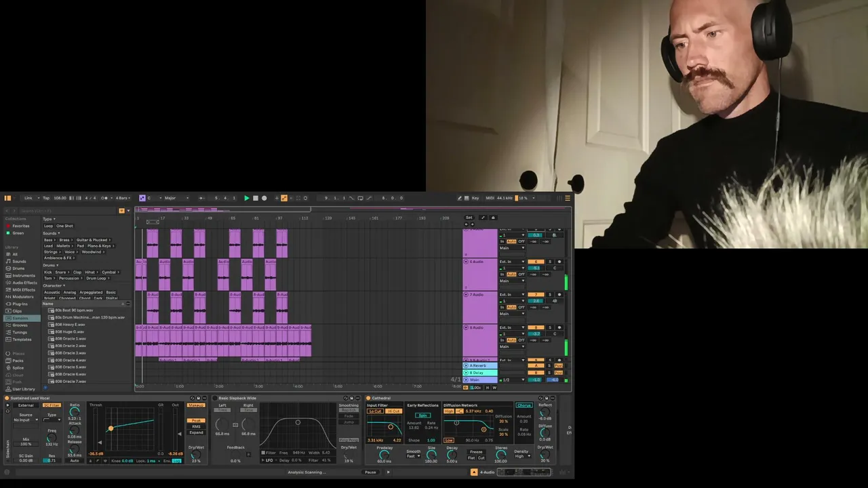The width and height of the screenshot is (868, 488).
Task: Adjust the Ratio knob on the compressor
Action: (75, 412)
